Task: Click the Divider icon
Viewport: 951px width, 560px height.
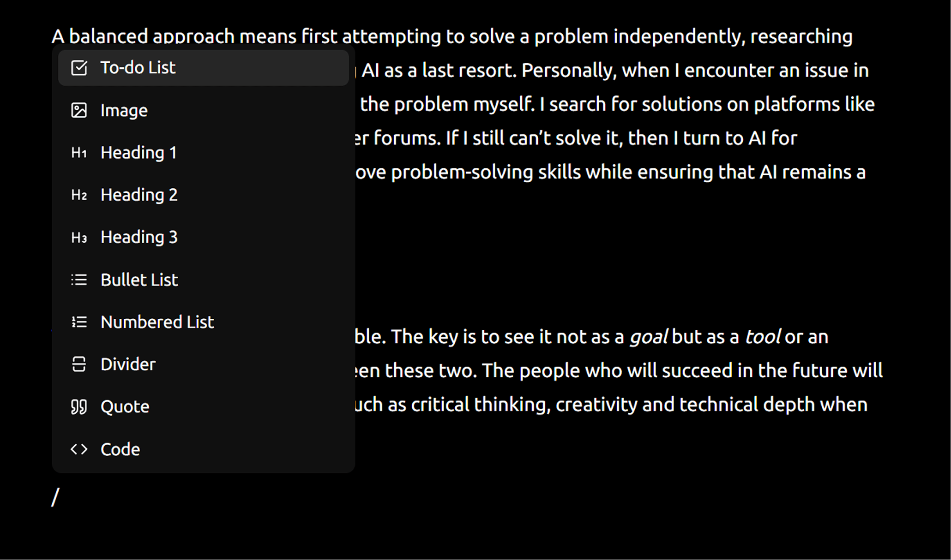Action: click(79, 364)
